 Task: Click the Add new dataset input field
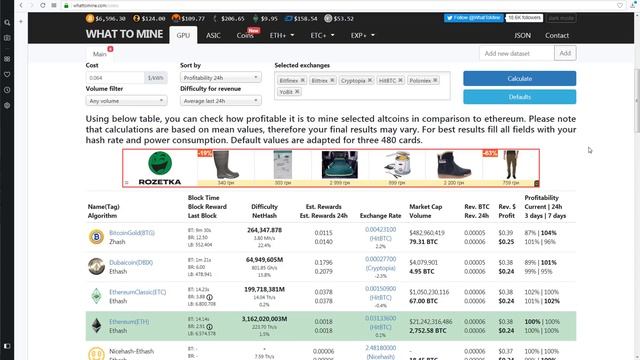pyautogui.click(x=517, y=53)
